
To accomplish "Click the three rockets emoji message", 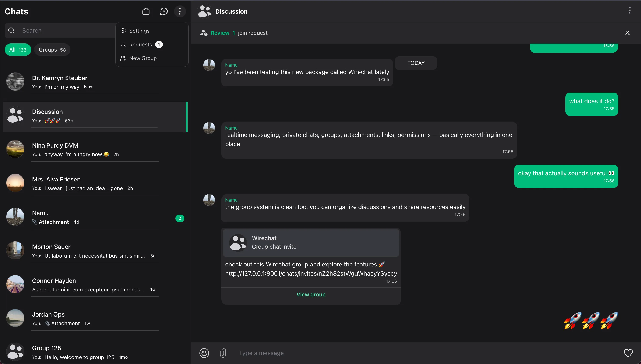I will (x=591, y=321).
